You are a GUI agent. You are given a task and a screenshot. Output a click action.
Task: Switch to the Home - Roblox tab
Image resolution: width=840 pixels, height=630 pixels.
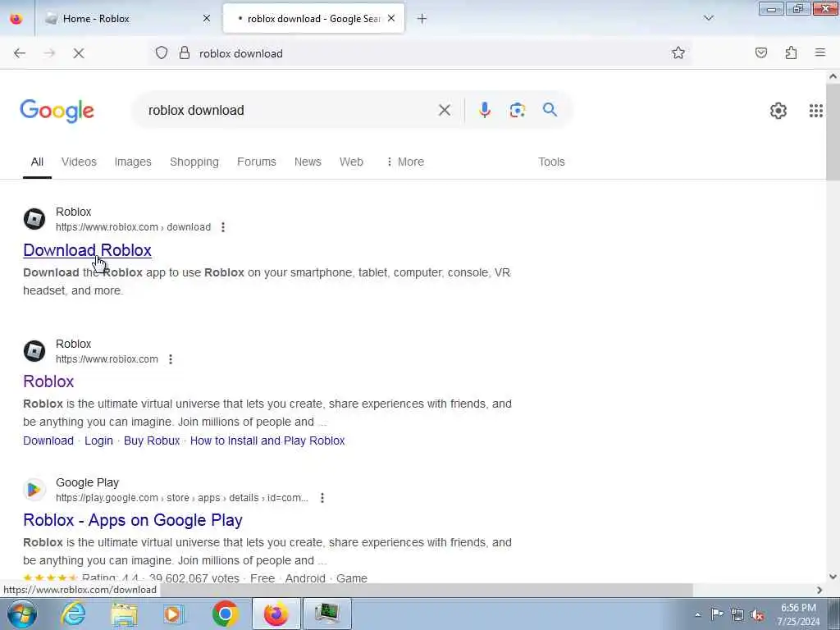pos(129,19)
